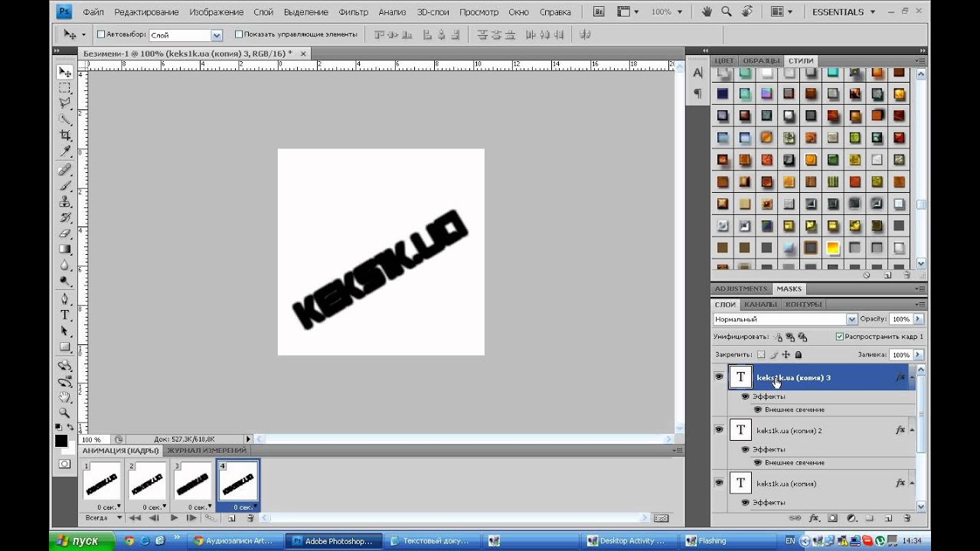The image size is (980, 551).
Task: Open ESSENTIALS workspace dropdown
Action: tap(844, 12)
